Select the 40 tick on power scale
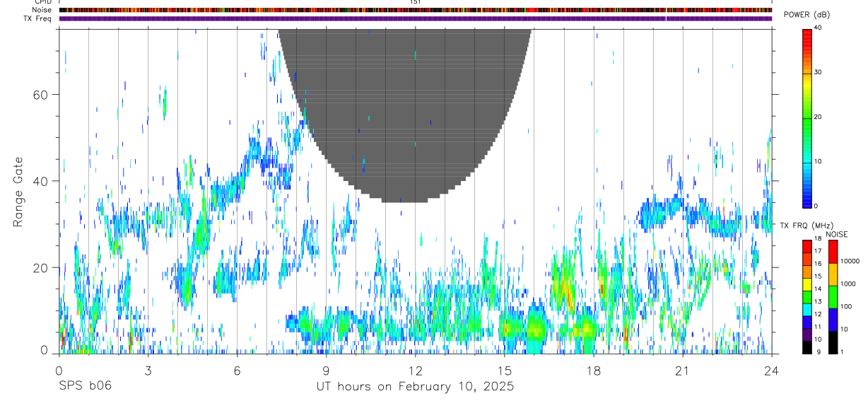The height and width of the screenshot is (401, 868). 817,28
